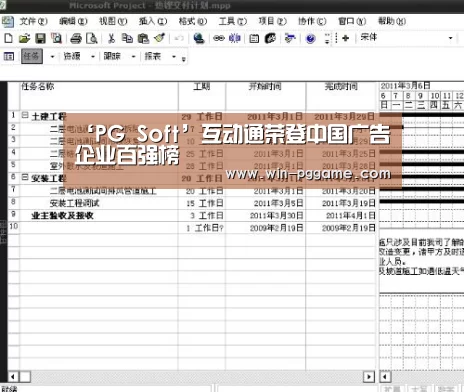This screenshot has width=464, height=392.
Task: Click the 完成时间 column header
Action: pyautogui.click(x=341, y=96)
